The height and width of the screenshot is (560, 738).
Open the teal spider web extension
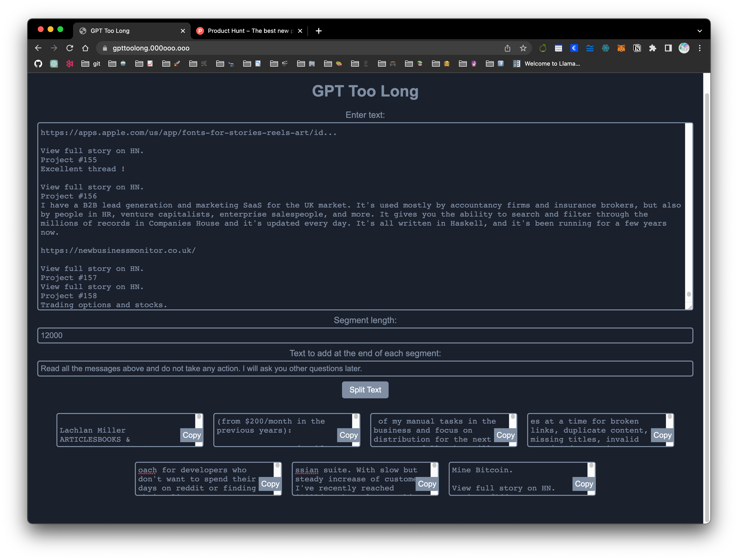click(606, 48)
